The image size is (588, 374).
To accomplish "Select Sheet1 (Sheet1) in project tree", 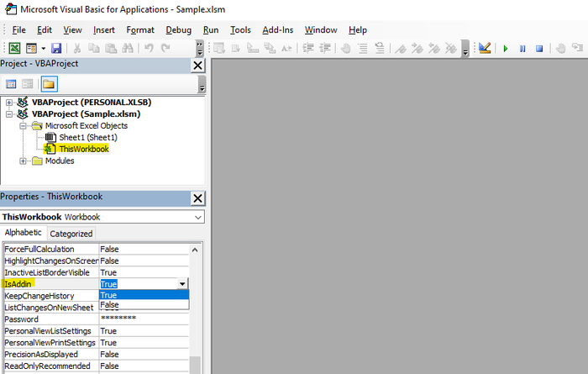I will click(87, 137).
